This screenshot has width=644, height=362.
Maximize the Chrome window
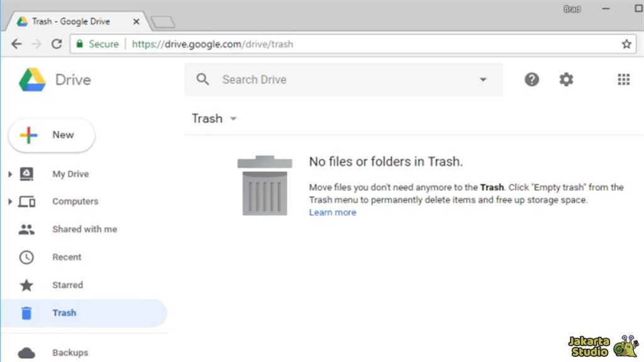pyautogui.click(x=639, y=9)
